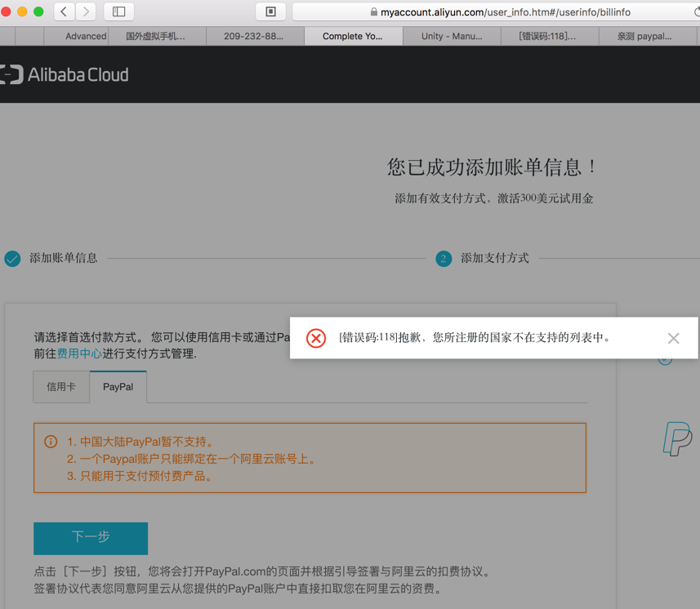Switch to the Unity - Manu... browser tab
Image resolution: width=700 pixels, height=609 pixels.
[452, 36]
